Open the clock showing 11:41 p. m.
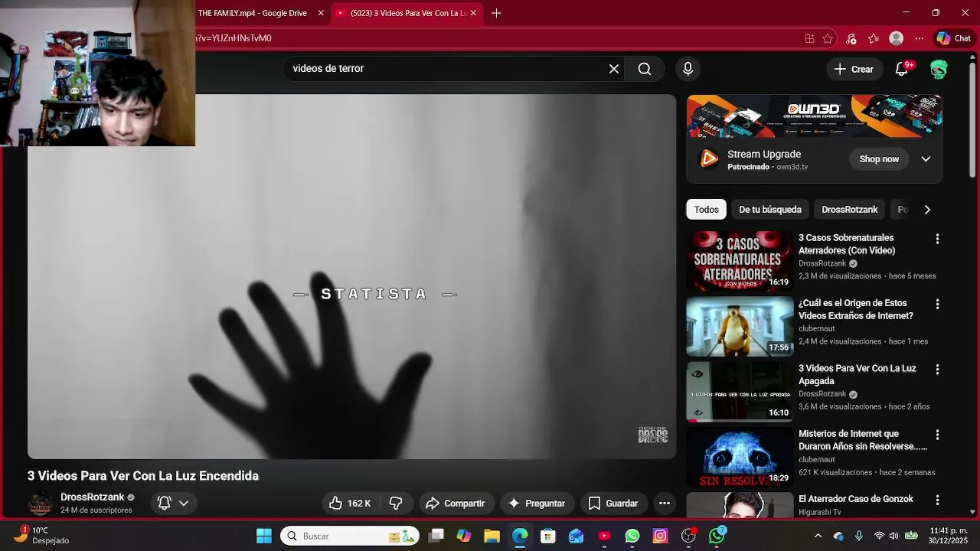Screen dimensions: 980x551 click(x=949, y=536)
